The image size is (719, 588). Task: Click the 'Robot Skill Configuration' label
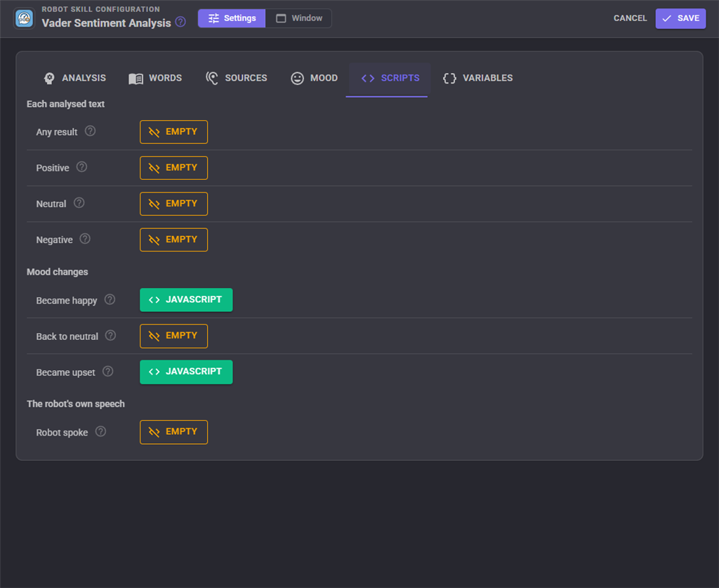click(101, 9)
